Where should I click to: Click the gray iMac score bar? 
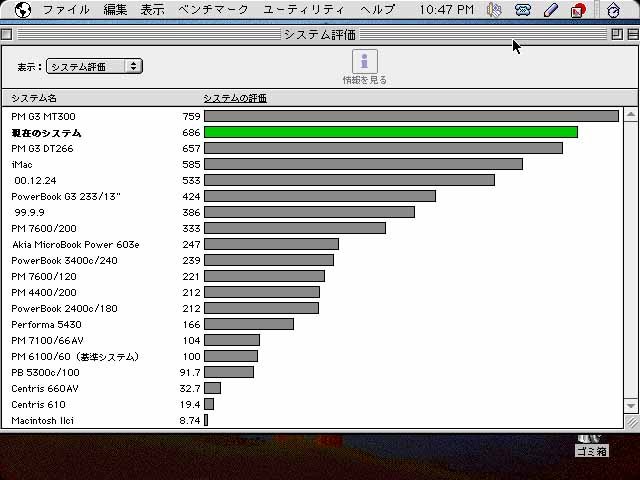pyautogui.click(x=363, y=164)
